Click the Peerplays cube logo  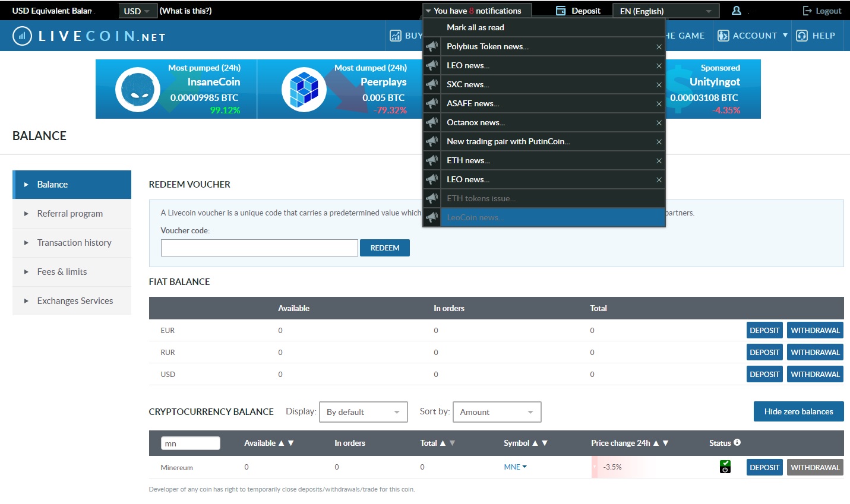pos(304,90)
